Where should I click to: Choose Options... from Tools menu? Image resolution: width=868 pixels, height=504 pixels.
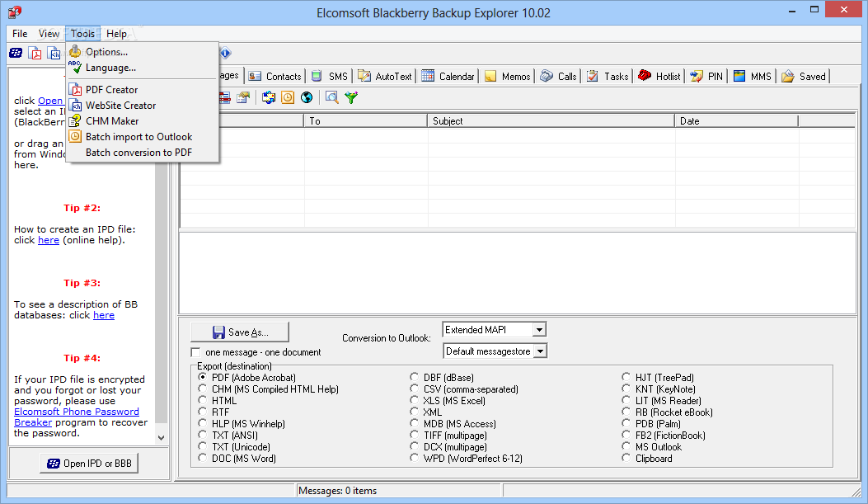point(142,51)
